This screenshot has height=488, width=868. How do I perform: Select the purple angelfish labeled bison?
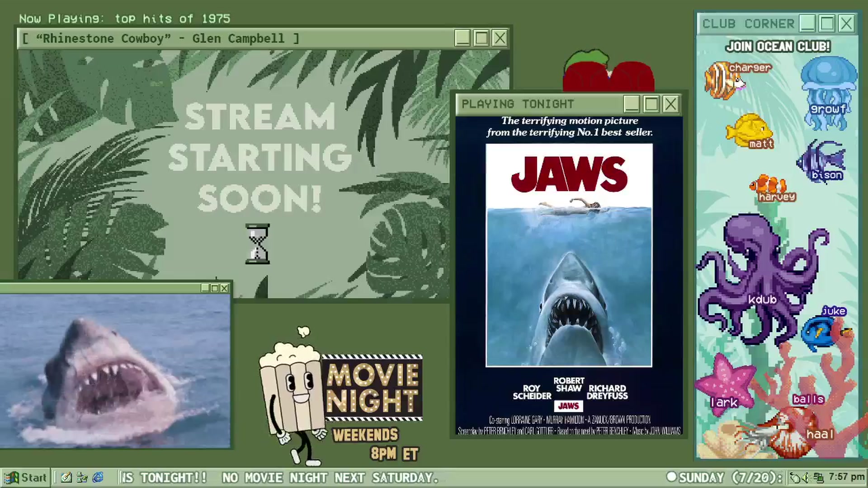coord(821,161)
